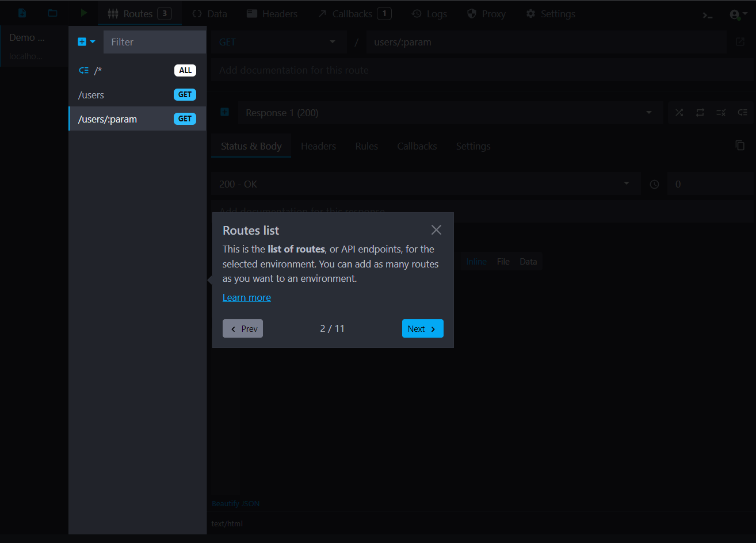This screenshot has width=756, height=543.
Task: Copy the response using the copy icon
Action: pyautogui.click(x=740, y=146)
